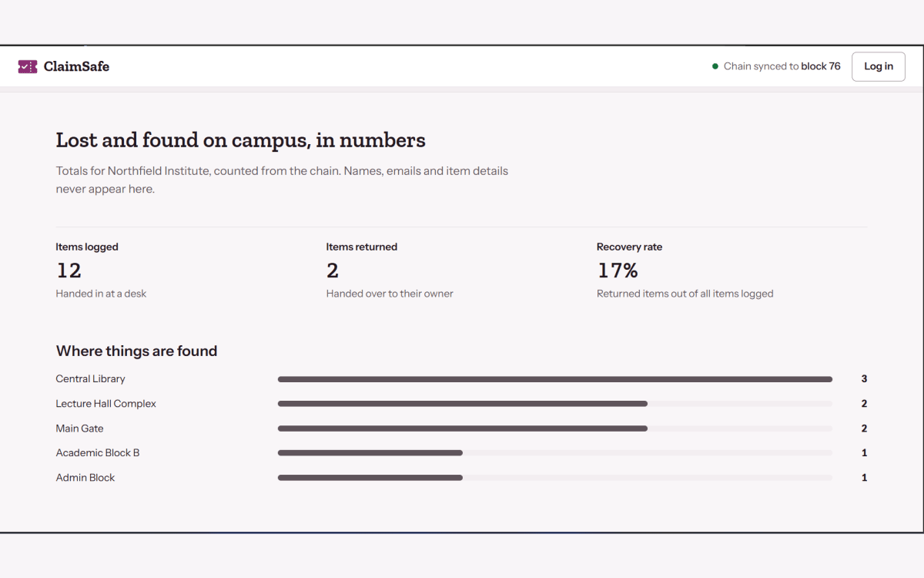This screenshot has height=578, width=924.
Task: Click 'Handed over to their owner' caption
Action: [x=390, y=294]
